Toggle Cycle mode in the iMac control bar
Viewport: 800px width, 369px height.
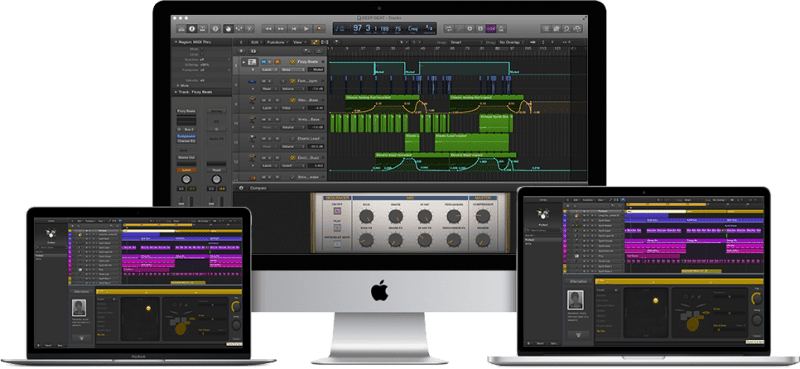(449, 29)
